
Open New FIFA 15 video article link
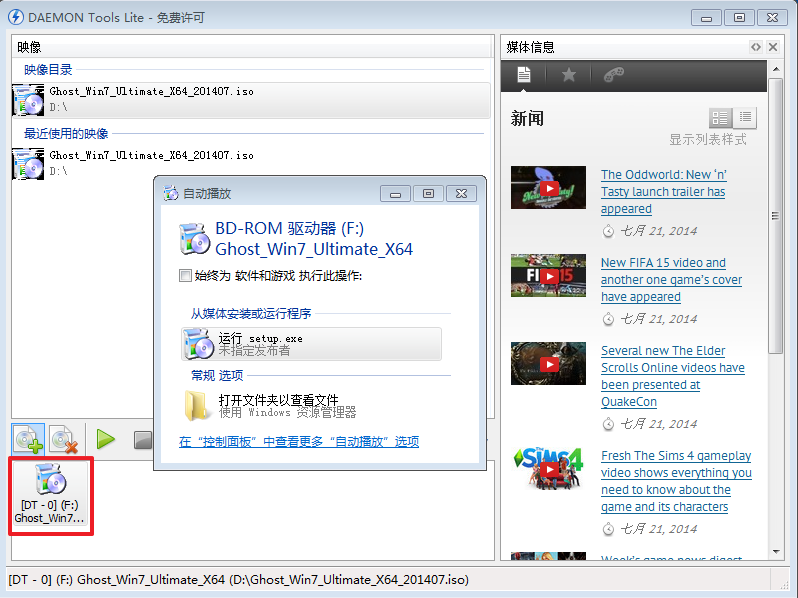point(671,279)
